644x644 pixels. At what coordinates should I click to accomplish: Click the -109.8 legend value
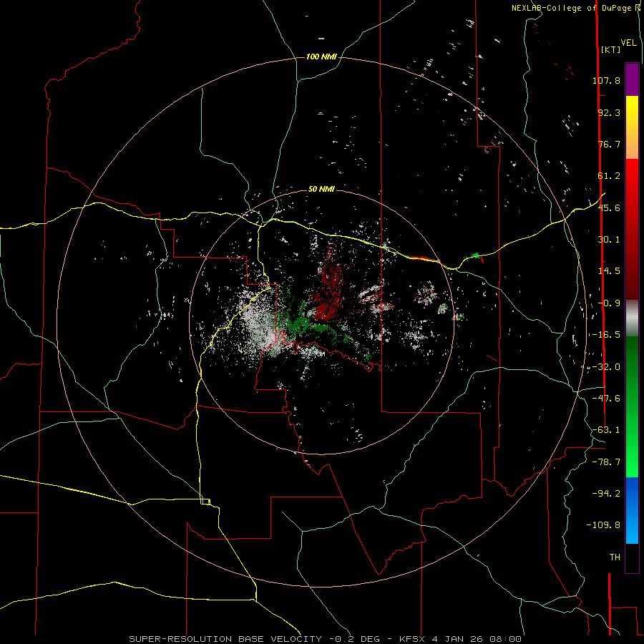(x=603, y=525)
